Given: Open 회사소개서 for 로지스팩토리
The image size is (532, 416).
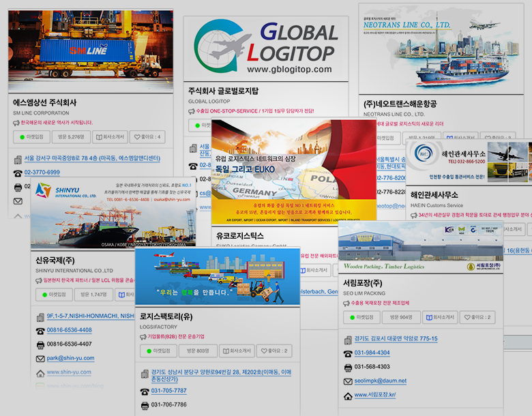Looking at the screenshot, I should [237, 351].
